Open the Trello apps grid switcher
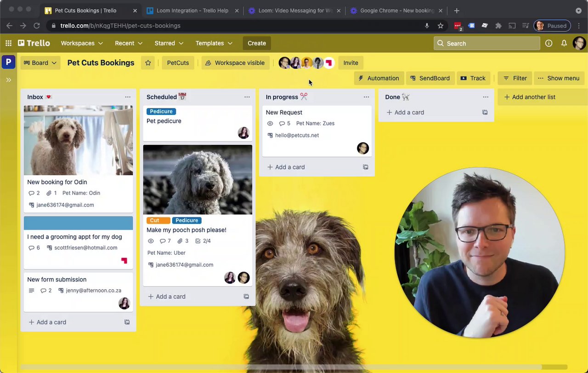Viewport: 588px width, 373px height. (8, 43)
